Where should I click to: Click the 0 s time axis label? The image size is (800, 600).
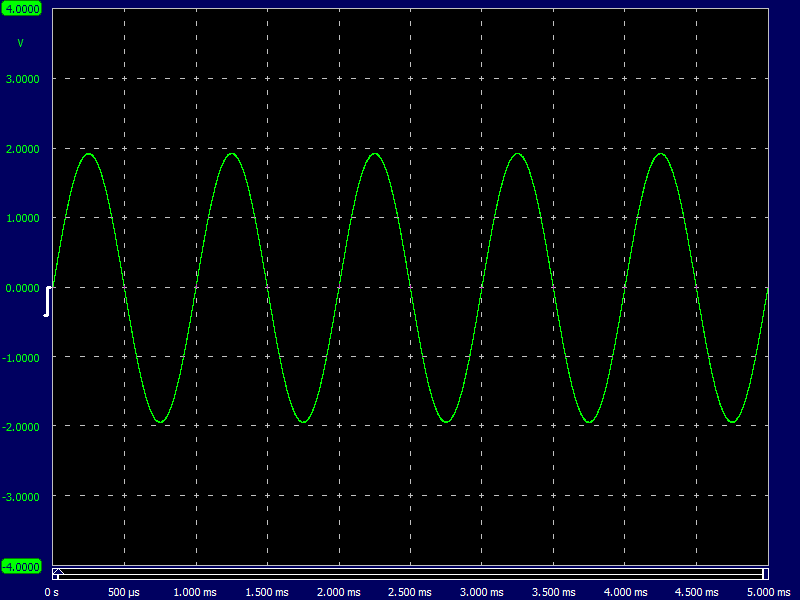coord(52,592)
